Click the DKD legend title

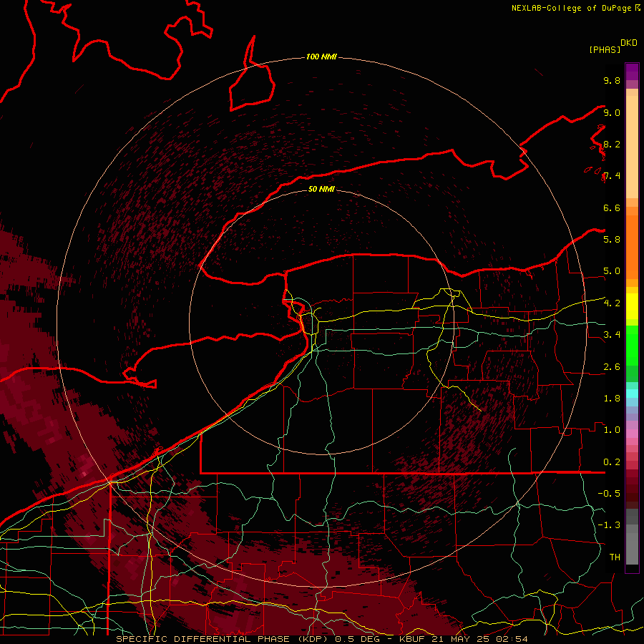point(629,43)
